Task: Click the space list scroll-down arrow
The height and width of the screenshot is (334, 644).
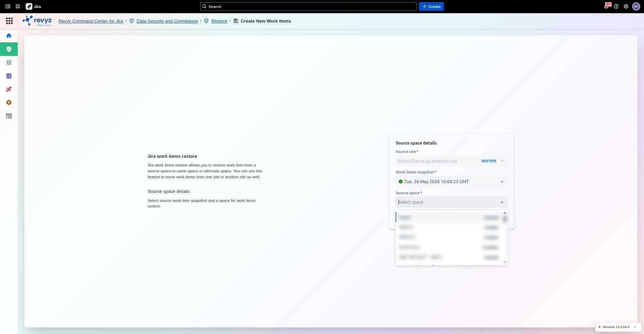Action: (505, 263)
